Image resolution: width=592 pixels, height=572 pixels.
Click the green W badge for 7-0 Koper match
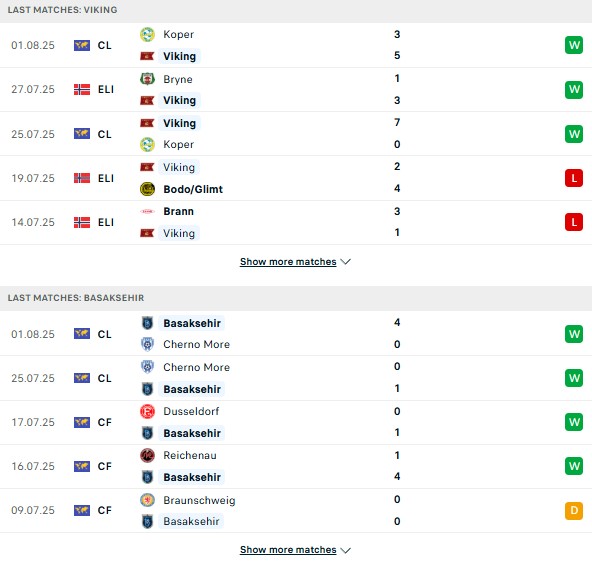pyautogui.click(x=574, y=134)
